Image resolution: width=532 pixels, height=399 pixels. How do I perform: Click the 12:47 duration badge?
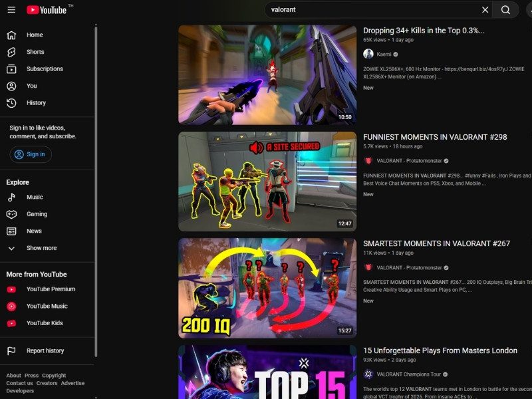tap(344, 223)
